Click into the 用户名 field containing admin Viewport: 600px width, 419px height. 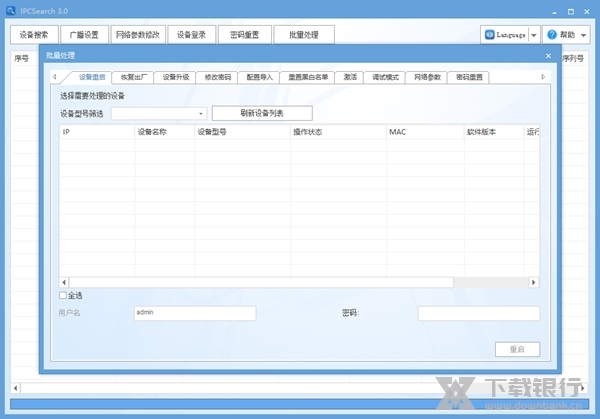point(195,313)
